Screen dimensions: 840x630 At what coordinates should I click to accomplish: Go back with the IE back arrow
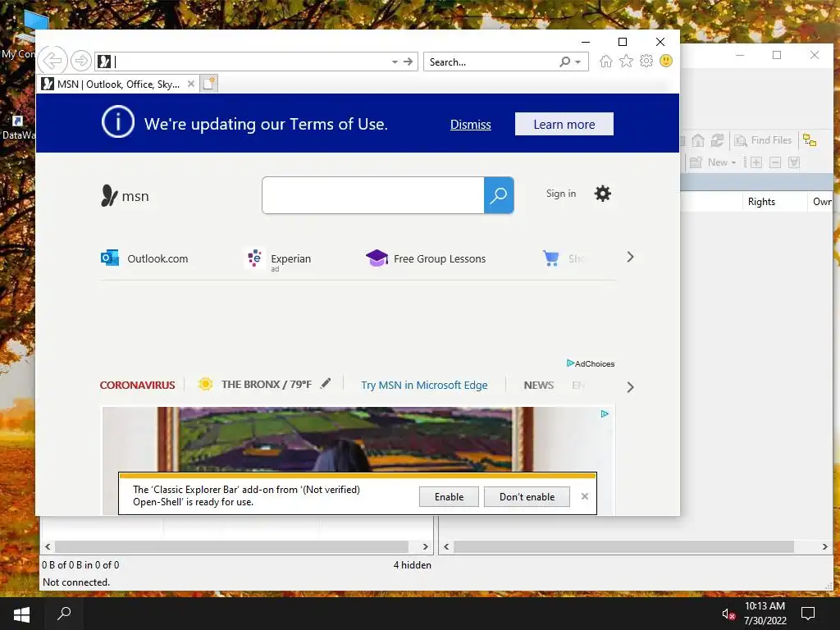[x=52, y=61]
